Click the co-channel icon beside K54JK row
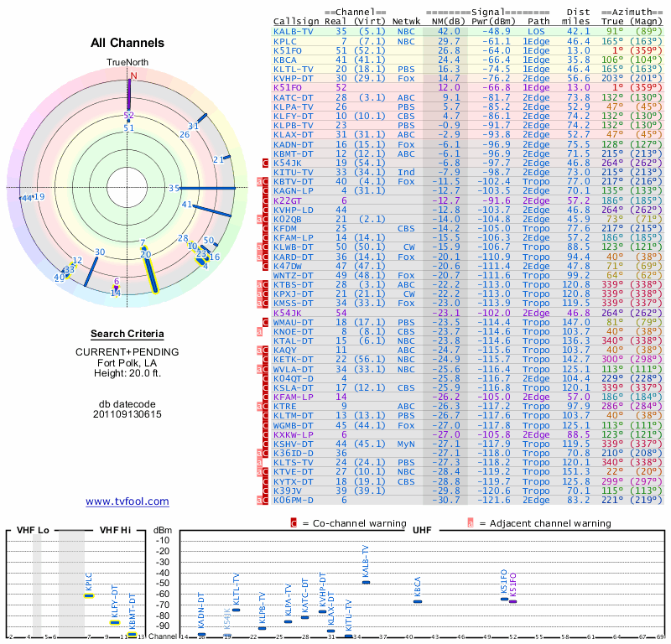The image size is (671, 644). (265, 163)
